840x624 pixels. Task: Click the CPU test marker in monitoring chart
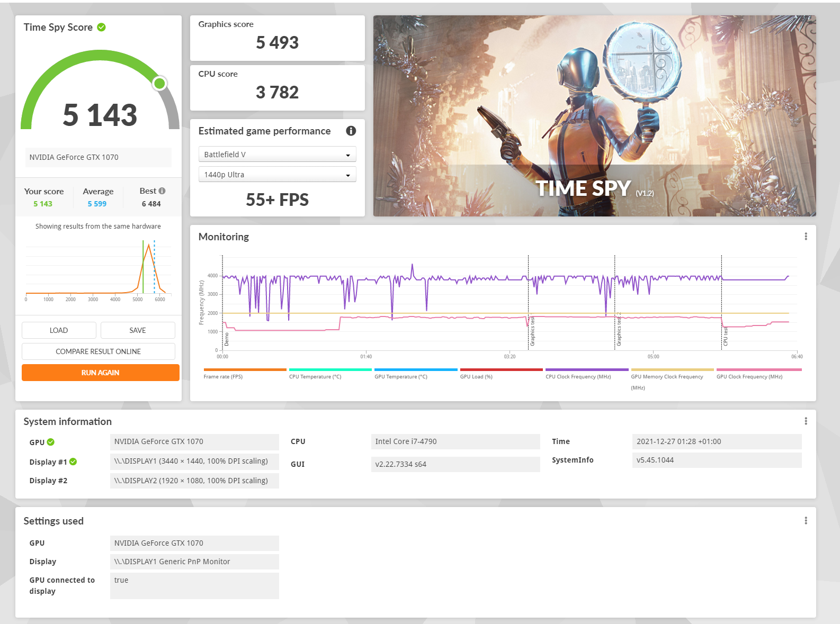(x=726, y=337)
